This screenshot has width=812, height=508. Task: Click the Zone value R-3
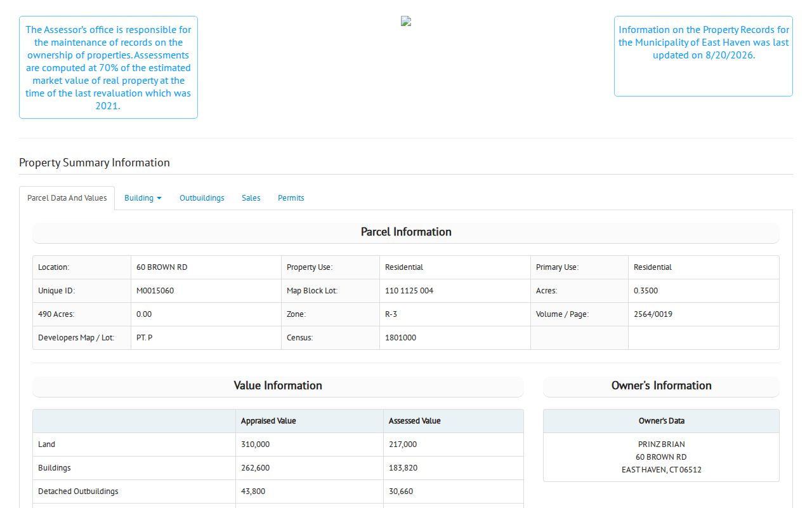[391, 314]
